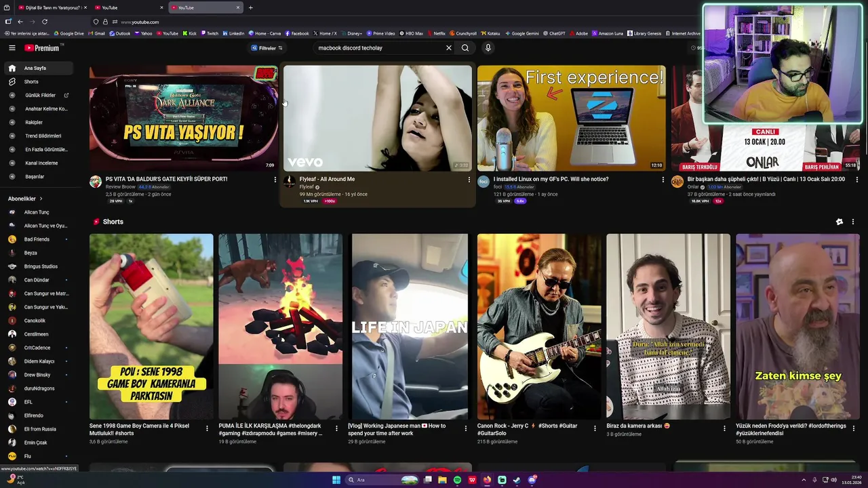Switch to the second YouTube tab
This screenshot has width=868, height=488.
click(129, 7)
